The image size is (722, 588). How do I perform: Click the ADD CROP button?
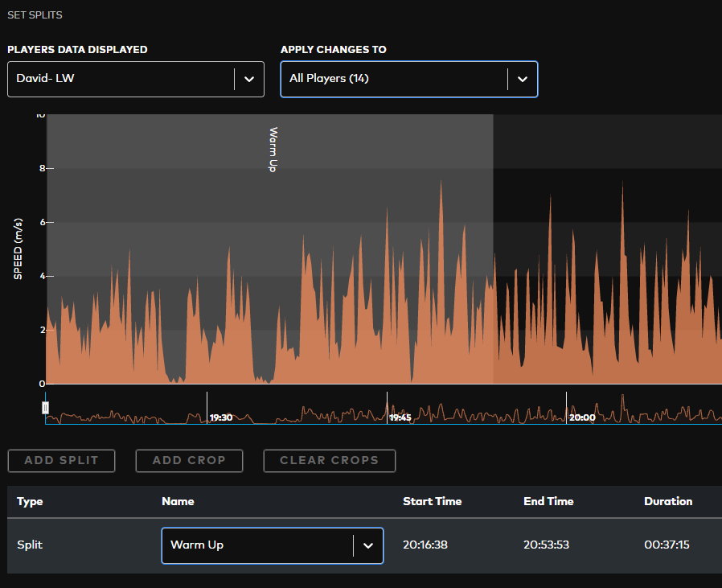tap(189, 460)
